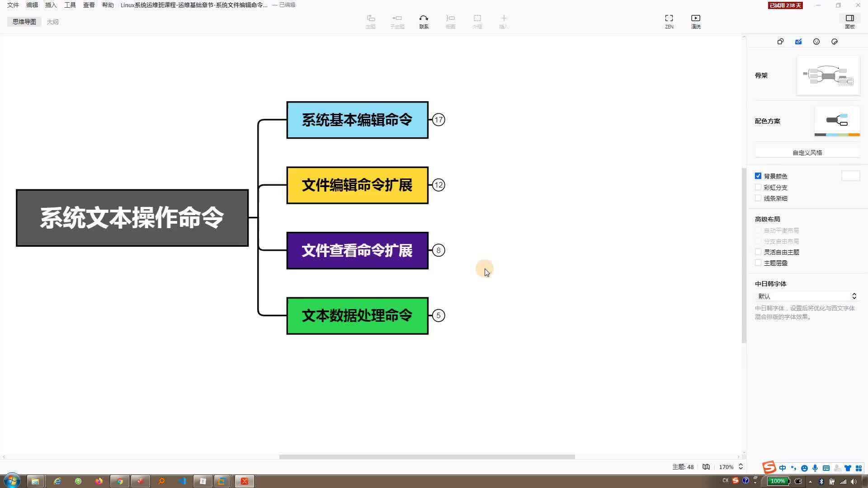Screen dimensions: 868x488
Task: Switch to the 思维导图 view tab
Action: pyautogui.click(x=24, y=22)
